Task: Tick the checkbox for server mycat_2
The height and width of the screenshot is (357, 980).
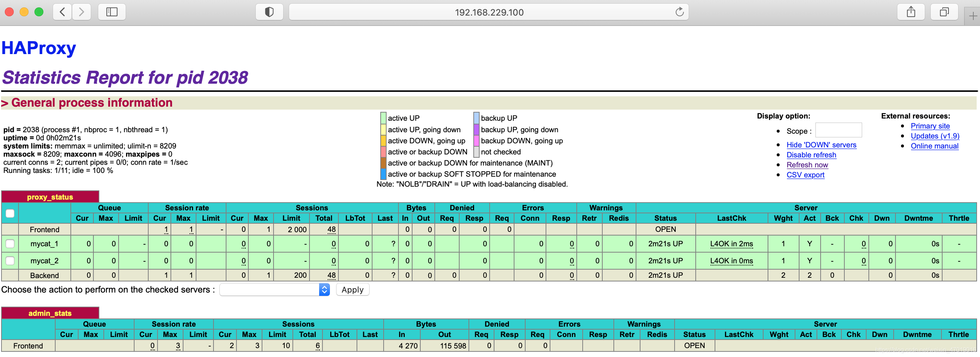Action: pyautogui.click(x=10, y=261)
